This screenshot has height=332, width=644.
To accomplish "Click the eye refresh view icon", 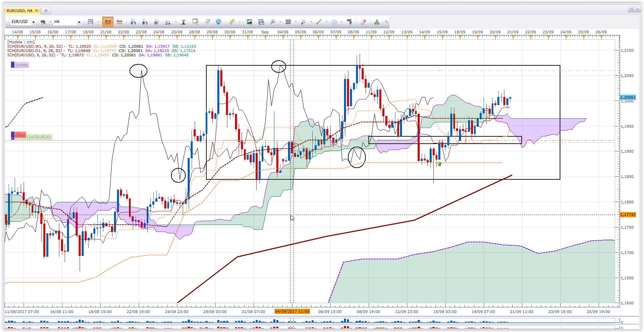I will tap(207, 22).
